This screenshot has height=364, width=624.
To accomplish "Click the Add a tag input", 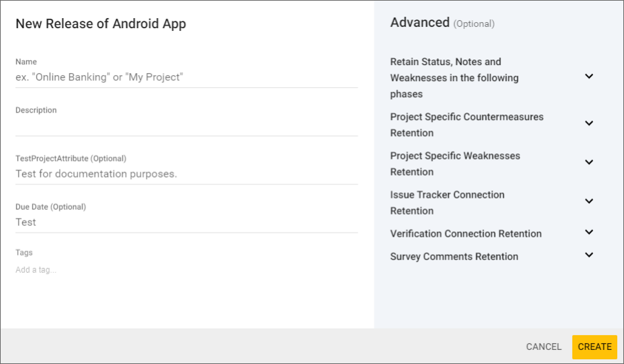I will coord(186,270).
